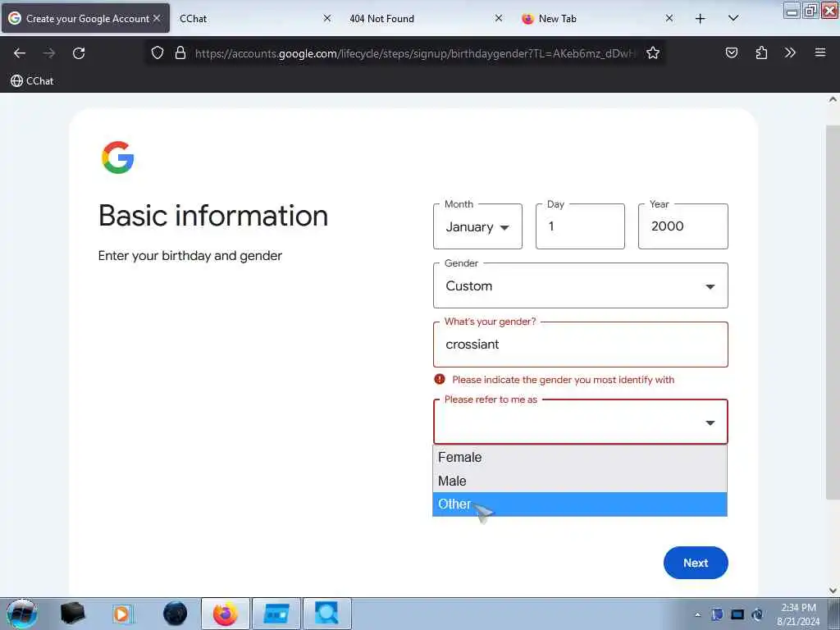Click the page vertical scrollbar thumb

click(833, 312)
